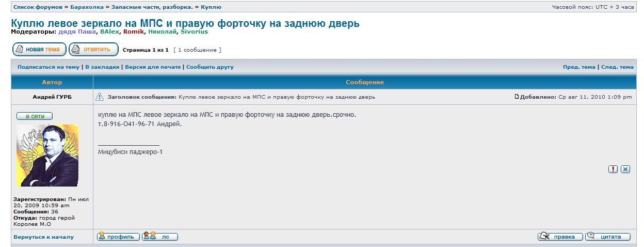Quote the post with цитата button
The width and height of the screenshot is (644, 247).
coord(608,237)
